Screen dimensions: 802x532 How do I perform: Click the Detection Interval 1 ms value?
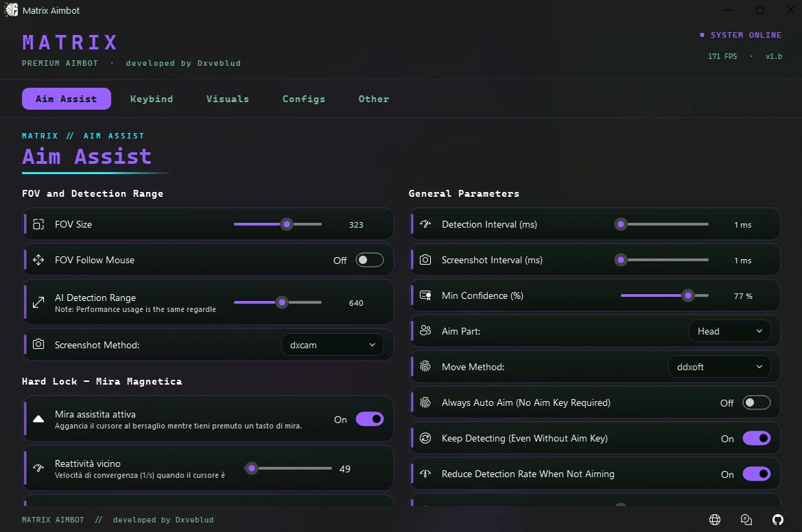coord(743,225)
